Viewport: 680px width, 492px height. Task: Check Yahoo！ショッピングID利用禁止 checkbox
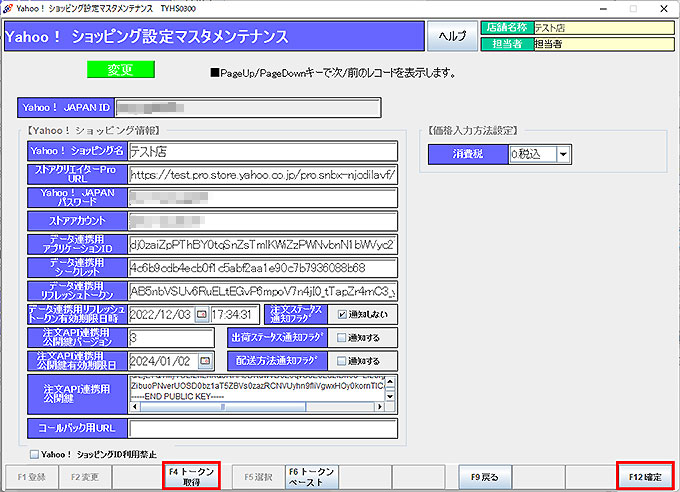[x=34, y=454]
